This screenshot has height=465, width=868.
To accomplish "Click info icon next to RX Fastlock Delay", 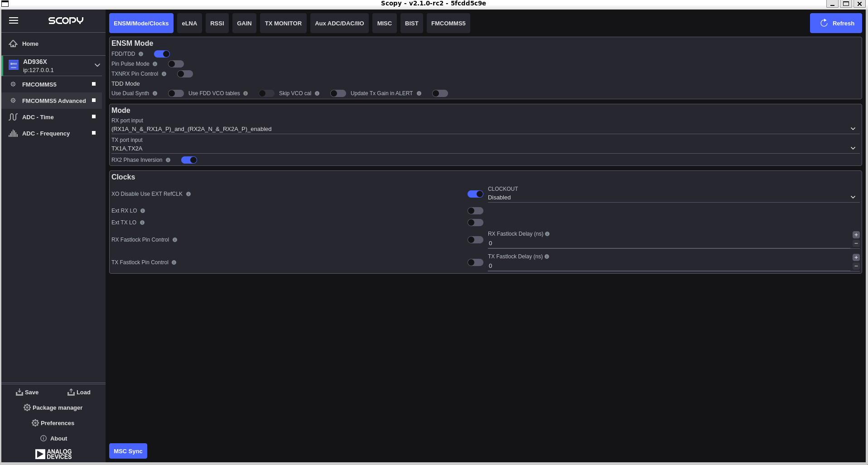I will pos(547,234).
